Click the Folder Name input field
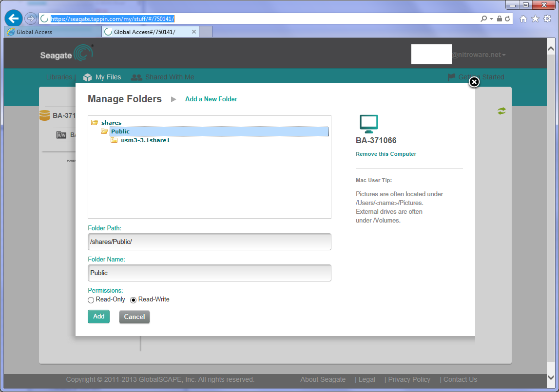 click(x=210, y=273)
